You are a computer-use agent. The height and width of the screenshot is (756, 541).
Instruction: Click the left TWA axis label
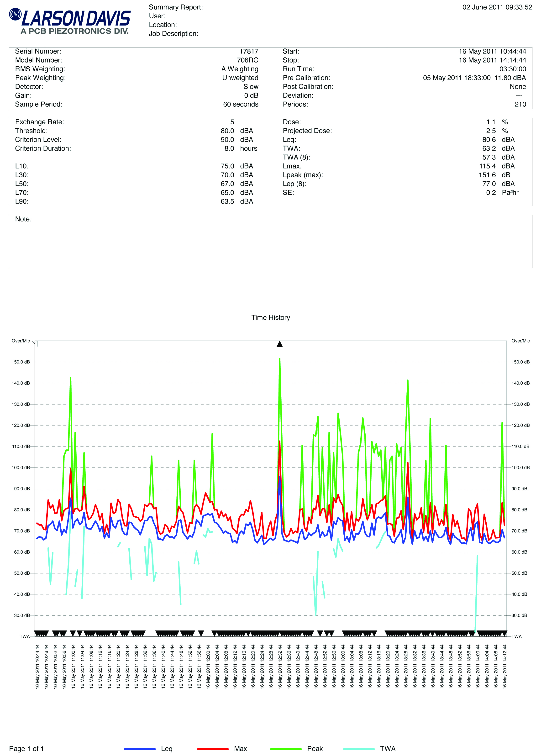[x=25, y=636]
